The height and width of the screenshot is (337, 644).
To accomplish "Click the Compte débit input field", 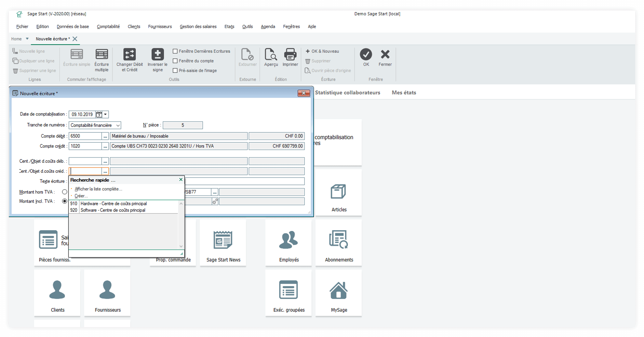I will pyautogui.click(x=85, y=136).
